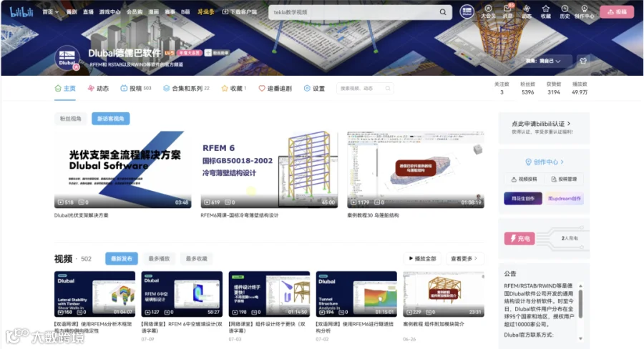This screenshot has height=349, width=644.
Task: Select the 动态 tab
Action: point(98,88)
